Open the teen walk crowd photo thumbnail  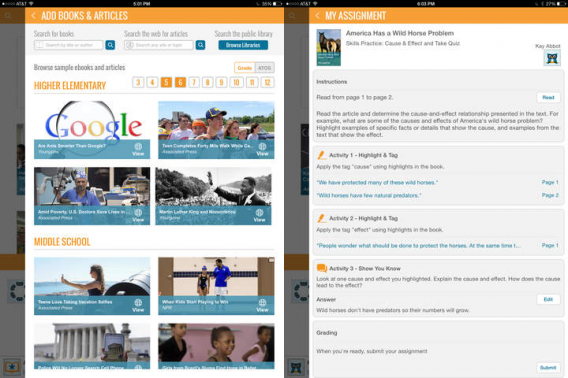tap(216, 130)
